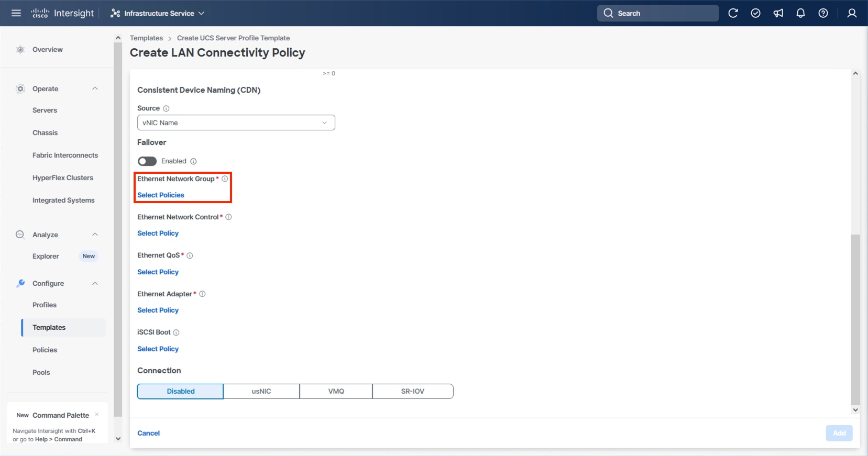
Task: Select Disabled connection option
Action: point(180,391)
